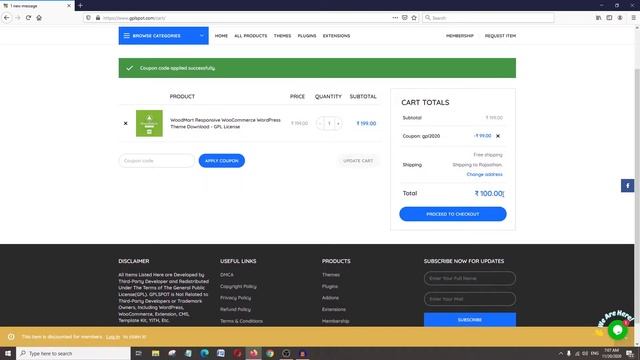This screenshot has width=640, height=360.
Task: Remove the gpl2020 coupon
Action: (498, 136)
